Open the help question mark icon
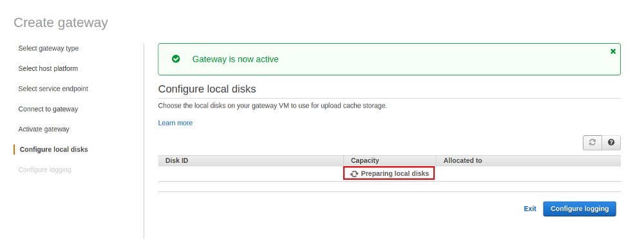Image resolution: width=644 pixels, height=239 pixels. point(611,142)
